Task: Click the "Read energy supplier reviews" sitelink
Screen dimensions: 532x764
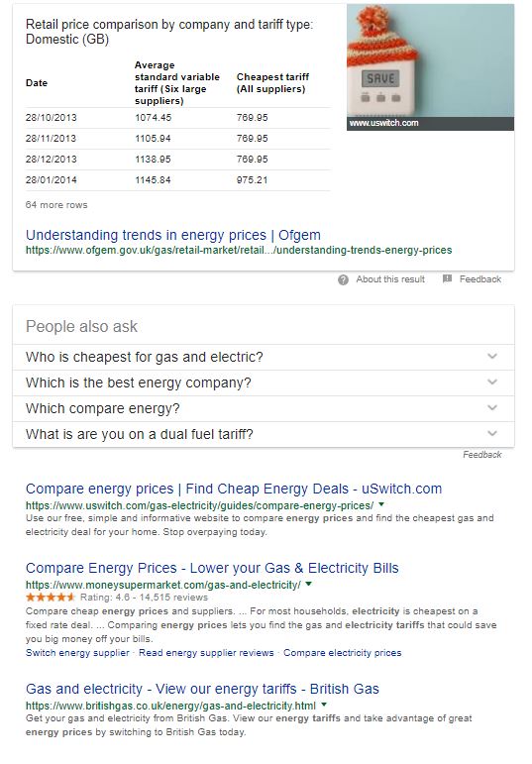Action: click(206, 653)
